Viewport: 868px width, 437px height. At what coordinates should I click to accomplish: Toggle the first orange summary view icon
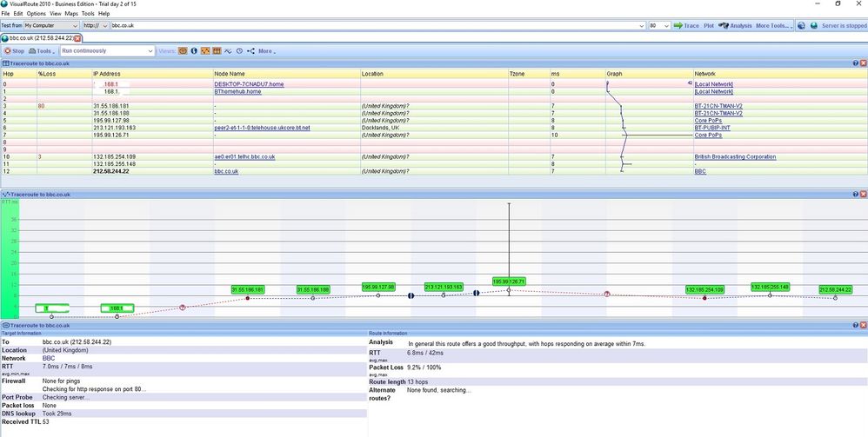[x=183, y=51]
